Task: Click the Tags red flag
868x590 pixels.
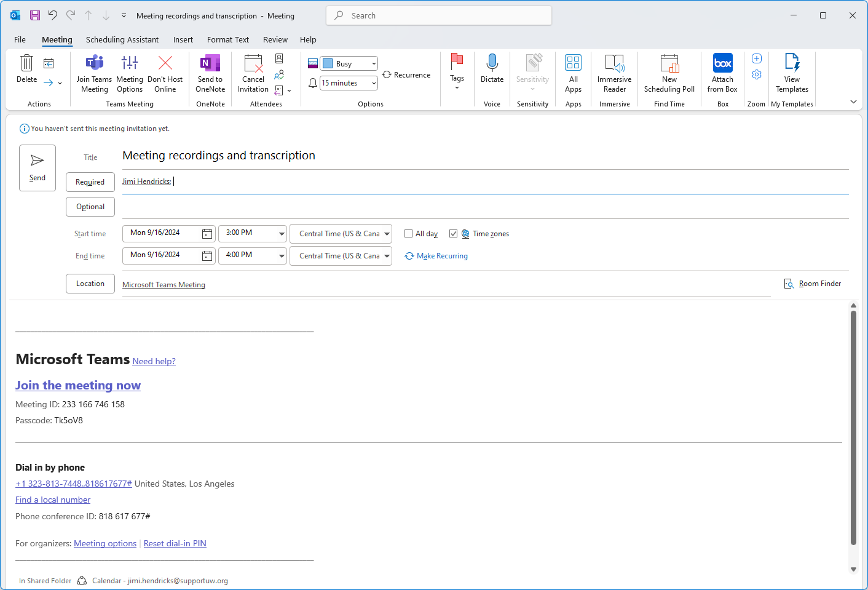Action: (x=457, y=61)
